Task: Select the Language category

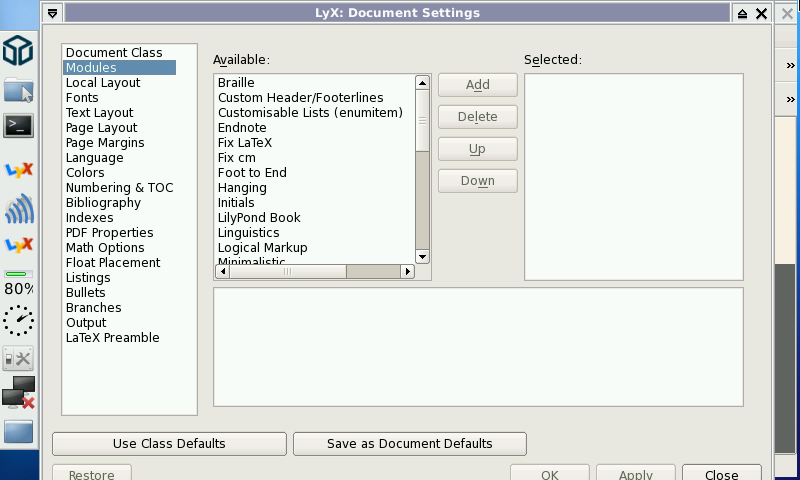Action: (94, 158)
